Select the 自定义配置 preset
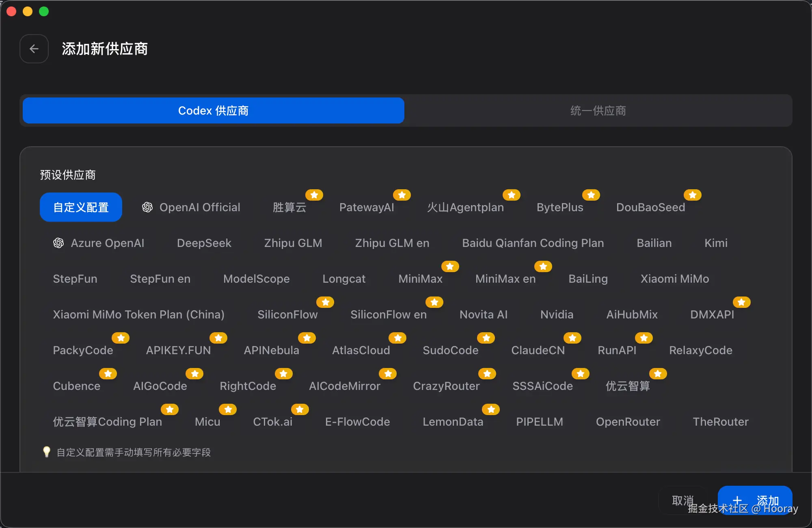 [x=81, y=207]
